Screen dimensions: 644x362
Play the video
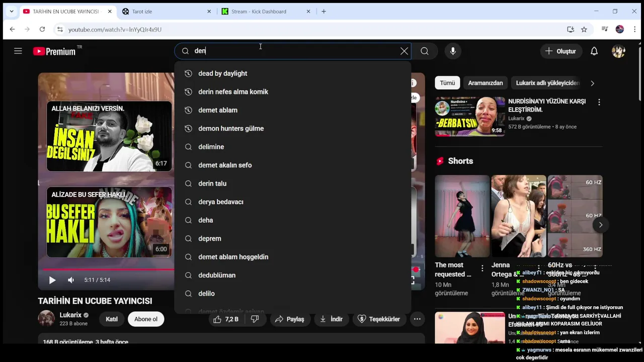[52, 280]
